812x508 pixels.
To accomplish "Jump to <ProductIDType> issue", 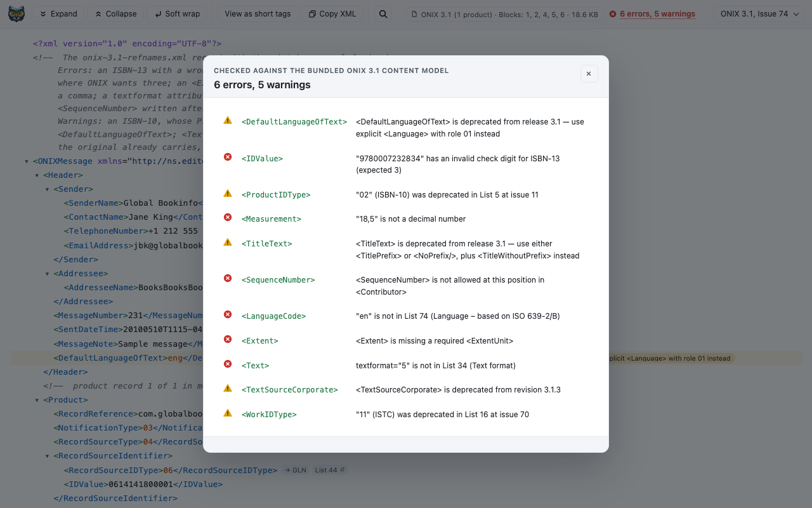I will [x=276, y=195].
